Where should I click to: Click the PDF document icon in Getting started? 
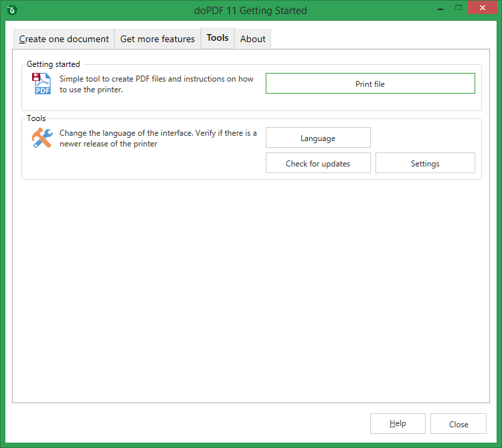[41, 84]
